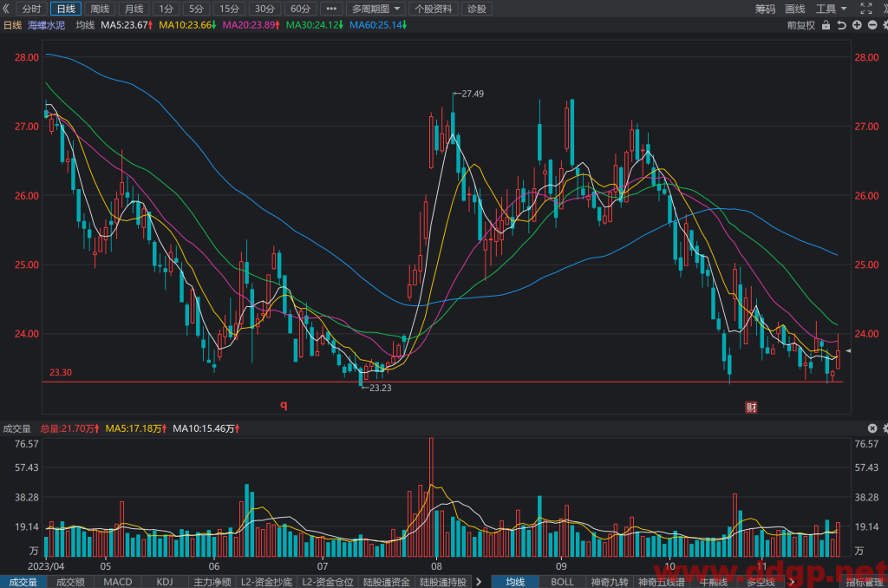Select the 1分 minute period
Image resolution: width=888 pixels, height=588 pixels.
(x=166, y=9)
